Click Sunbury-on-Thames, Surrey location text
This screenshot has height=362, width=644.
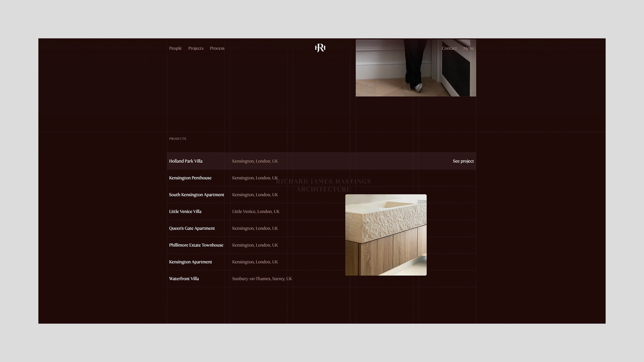pos(262,279)
